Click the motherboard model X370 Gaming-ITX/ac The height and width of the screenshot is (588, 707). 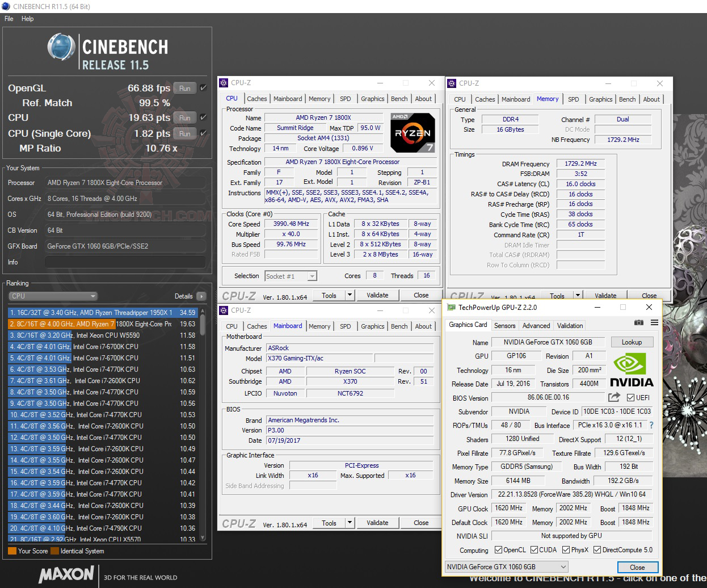[319, 358]
